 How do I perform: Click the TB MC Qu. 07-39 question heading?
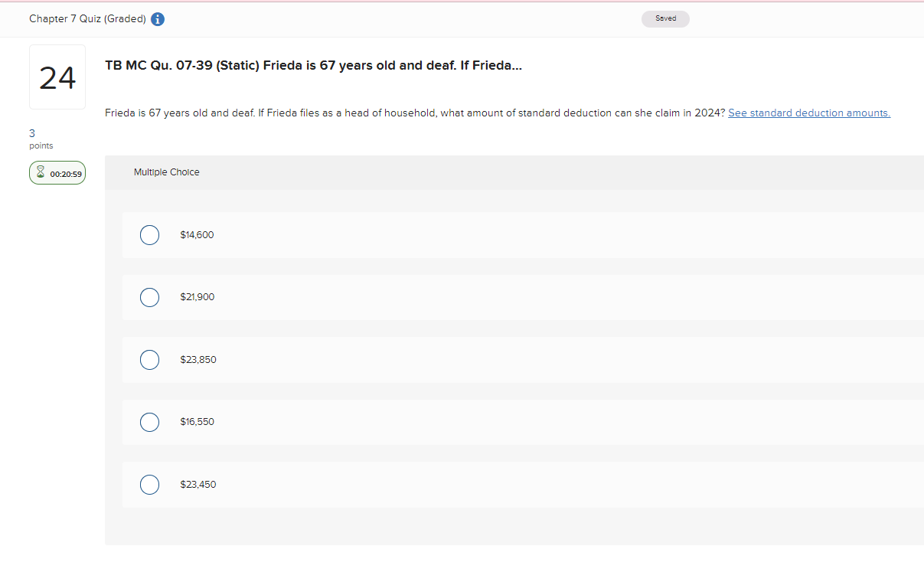pyautogui.click(x=313, y=66)
